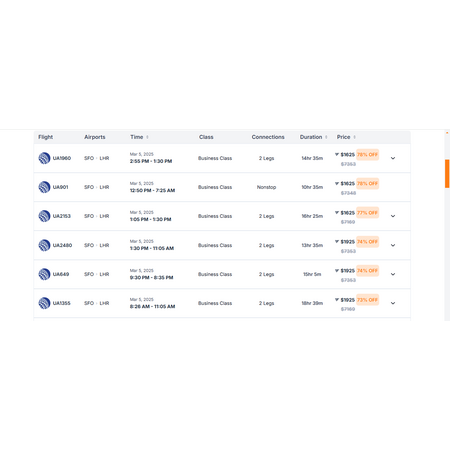
Task: Click the orange vertical scrollbar thumb
Action: (447, 174)
